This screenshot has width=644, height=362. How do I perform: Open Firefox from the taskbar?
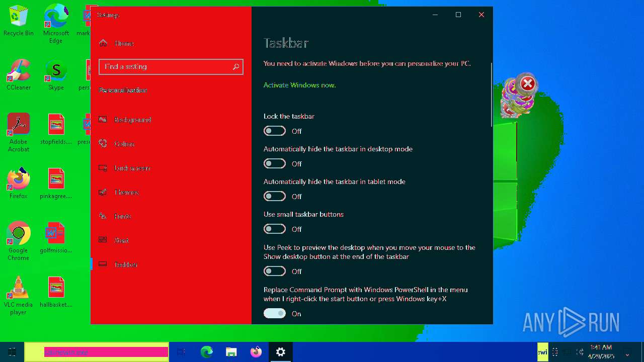click(256, 352)
